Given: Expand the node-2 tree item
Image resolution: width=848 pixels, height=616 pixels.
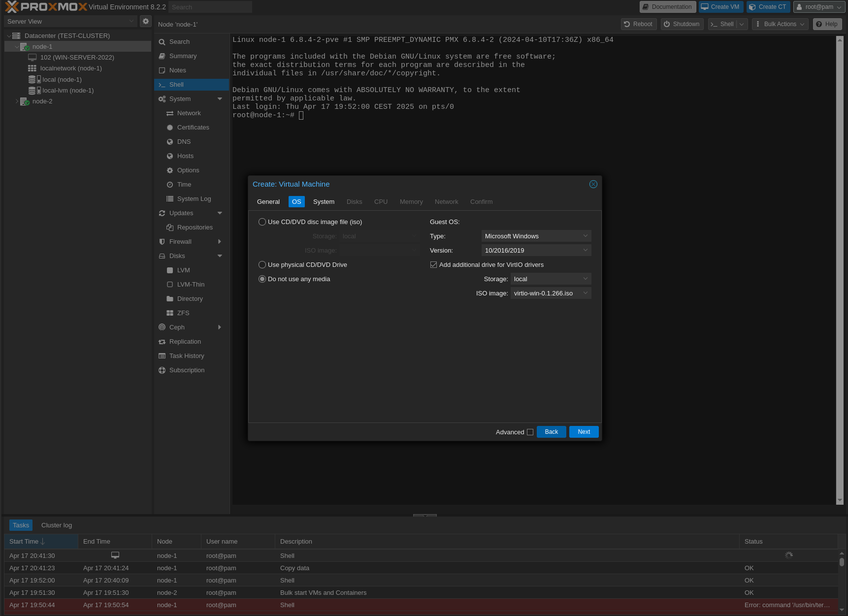Looking at the screenshot, I should click(17, 101).
